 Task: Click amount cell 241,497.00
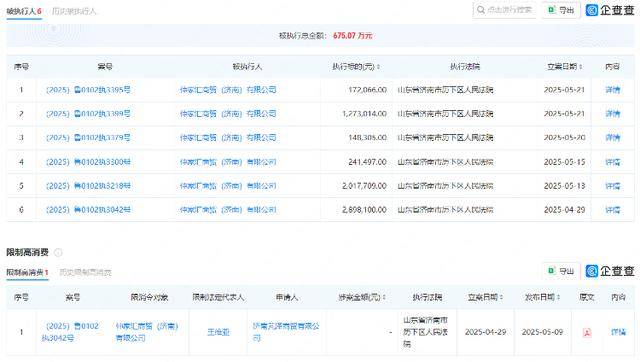[367, 162]
